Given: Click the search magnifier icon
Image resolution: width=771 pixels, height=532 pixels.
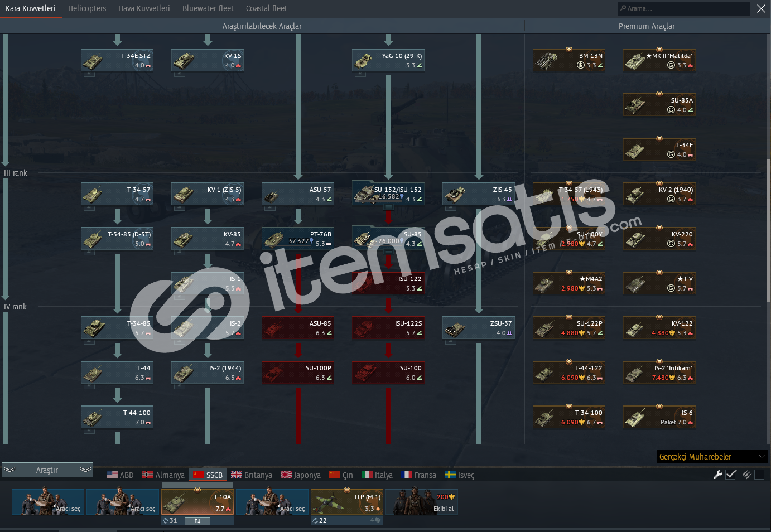Looking at the screenshot, I should click(623, 8).
